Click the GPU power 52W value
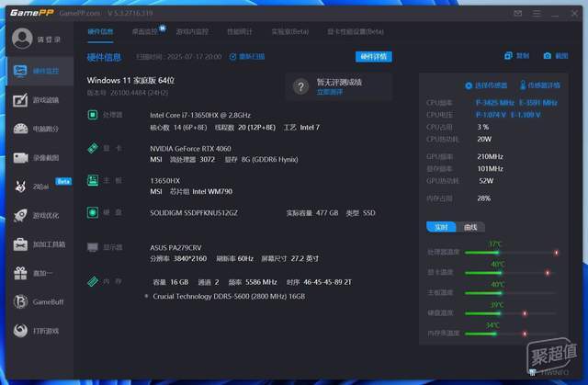588x385 pixels. 486,181
